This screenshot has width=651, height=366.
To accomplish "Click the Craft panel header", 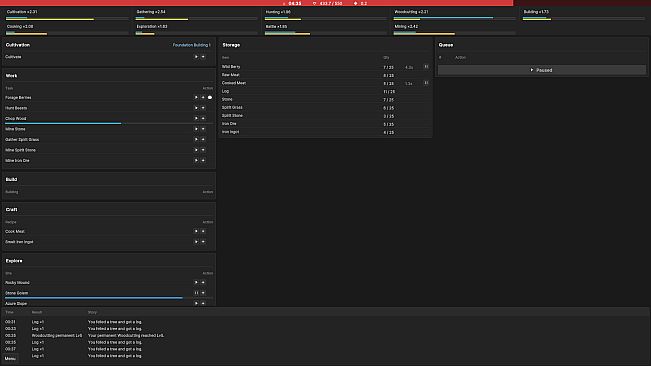I will [x=12, y=210].
